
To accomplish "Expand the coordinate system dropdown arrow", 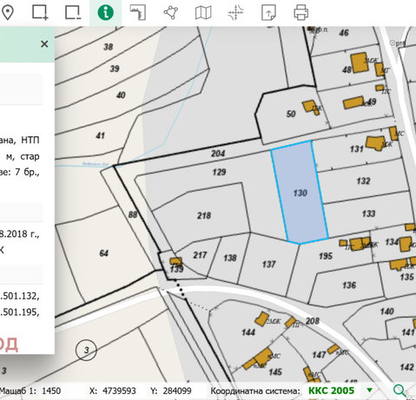I will 369,390.
